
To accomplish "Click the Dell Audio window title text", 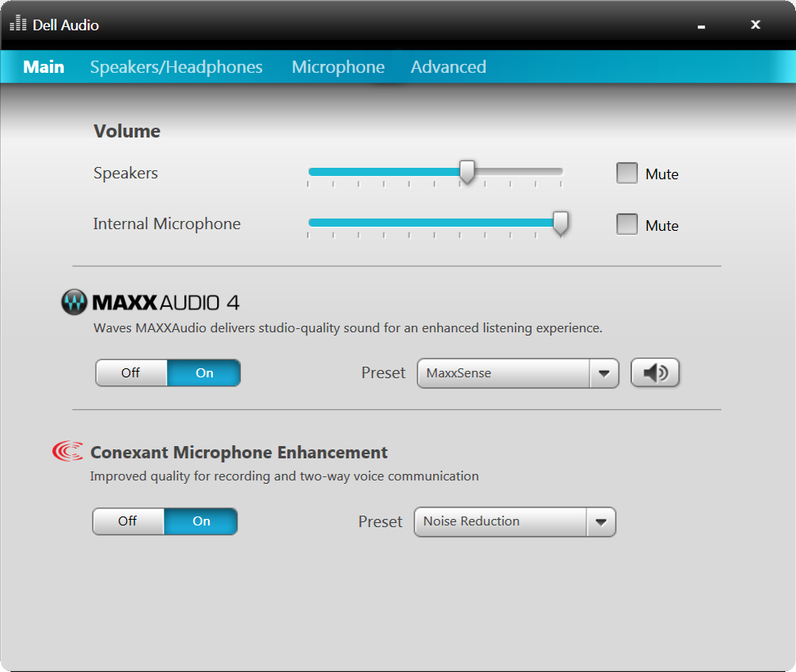I will tap(66, 25).
